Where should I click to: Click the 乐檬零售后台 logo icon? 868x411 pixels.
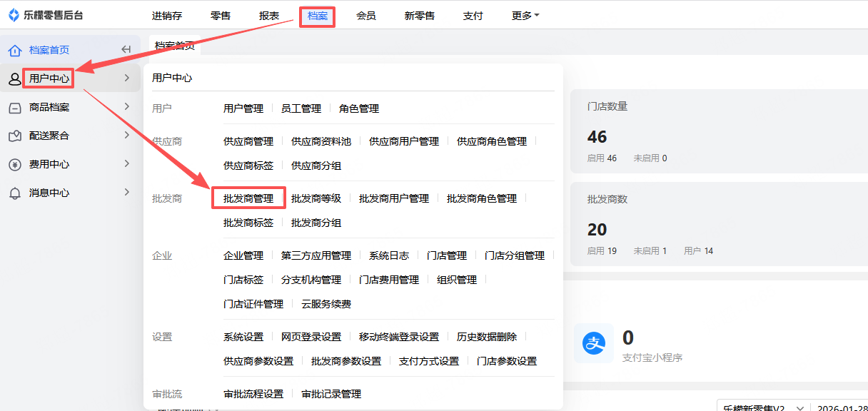pos(14,16)
